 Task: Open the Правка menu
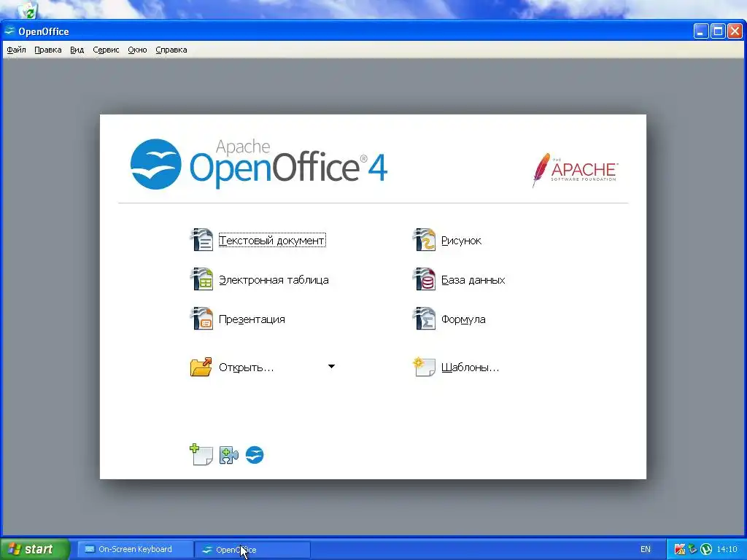[x=48, y=50]
